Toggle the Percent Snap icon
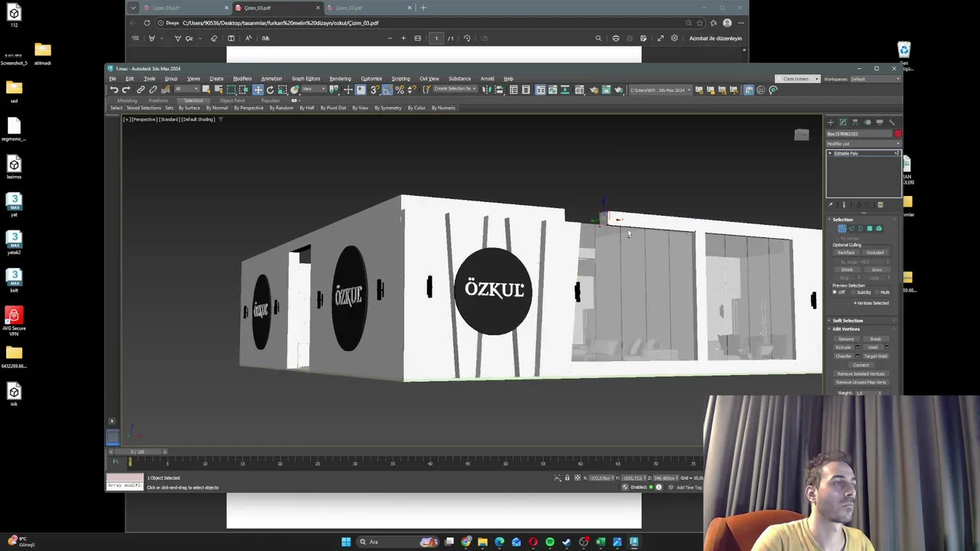Viewport: 980px width, 551px height. [x=400, y=90]
